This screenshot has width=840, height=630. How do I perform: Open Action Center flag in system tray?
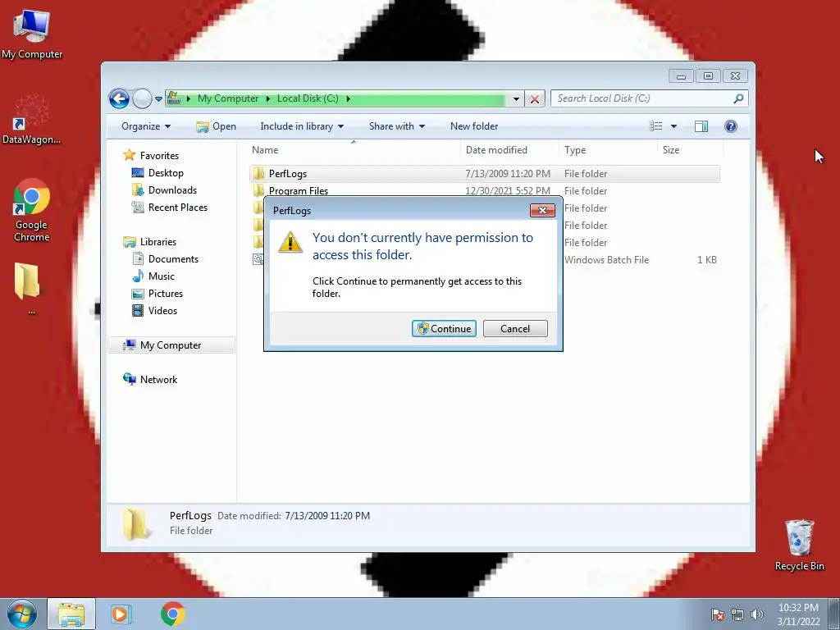coord(717,614)
